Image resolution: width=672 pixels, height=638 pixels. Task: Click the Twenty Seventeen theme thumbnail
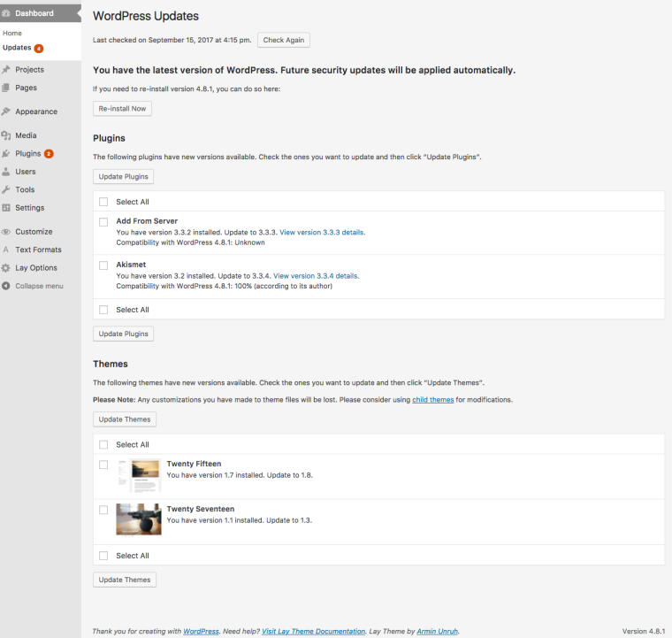click(138, 519)
